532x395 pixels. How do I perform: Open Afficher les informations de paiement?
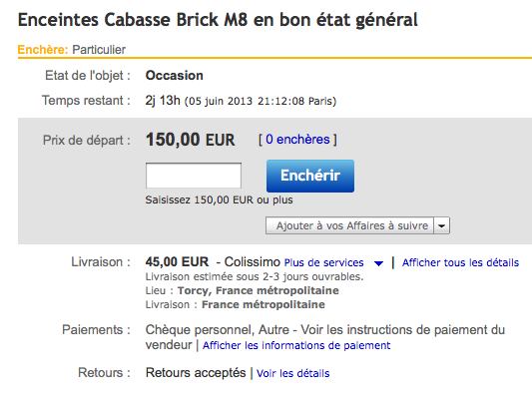coord(296,345)
